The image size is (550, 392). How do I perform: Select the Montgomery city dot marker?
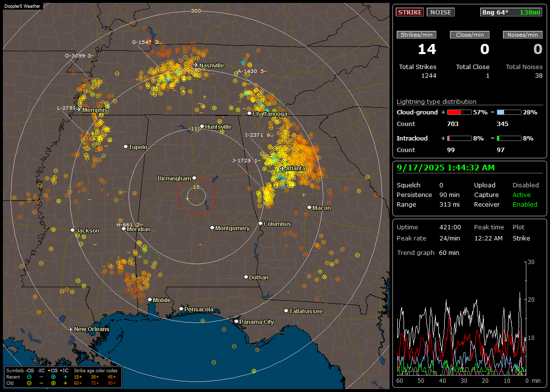point(212,228)
